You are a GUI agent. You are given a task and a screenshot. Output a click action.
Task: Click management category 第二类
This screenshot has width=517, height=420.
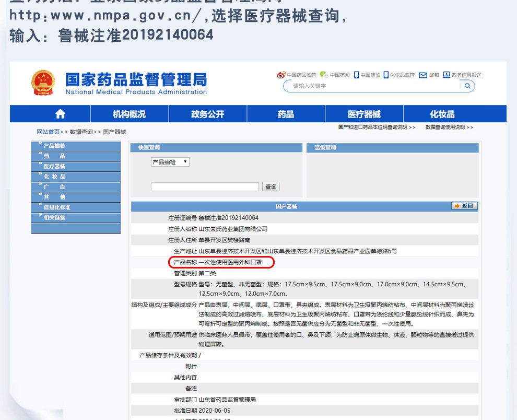click(x=207, y=273)
